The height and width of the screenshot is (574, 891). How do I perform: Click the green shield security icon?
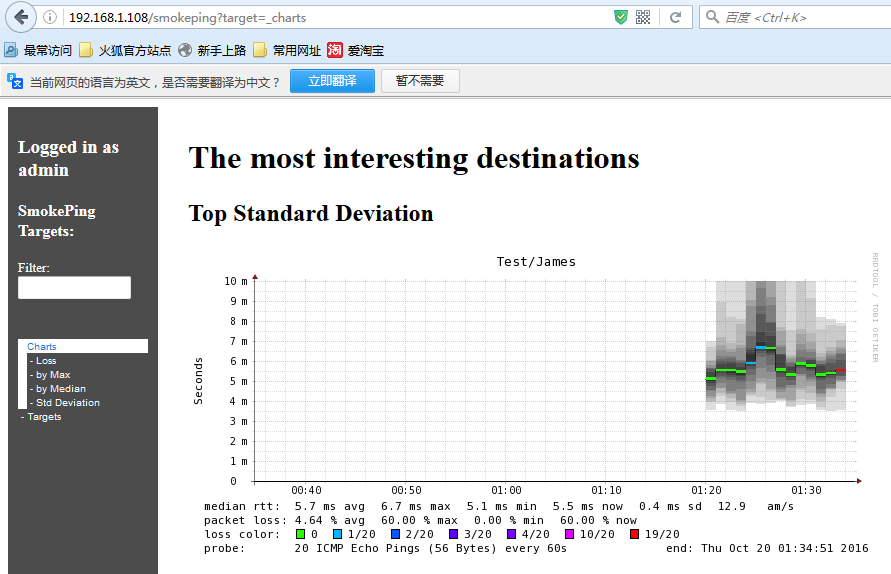(x=621, y=18)
